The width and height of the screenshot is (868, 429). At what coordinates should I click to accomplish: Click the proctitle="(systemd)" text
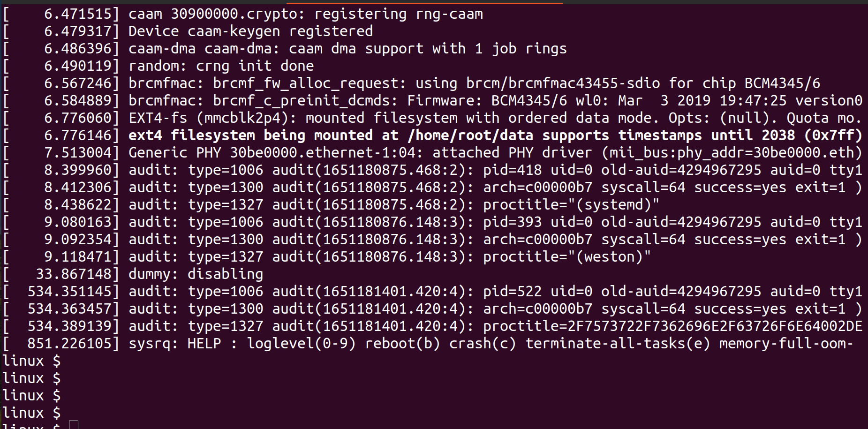(x=571, y=205)
